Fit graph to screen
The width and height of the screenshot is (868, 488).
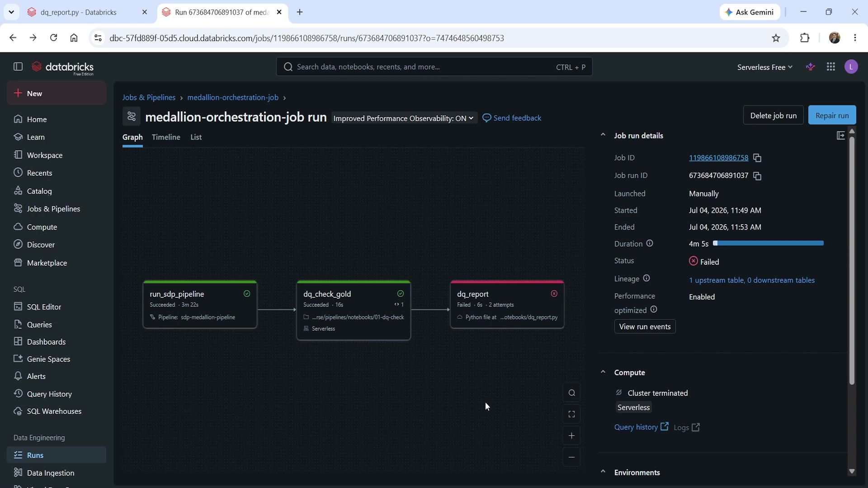tap(571, 414)
